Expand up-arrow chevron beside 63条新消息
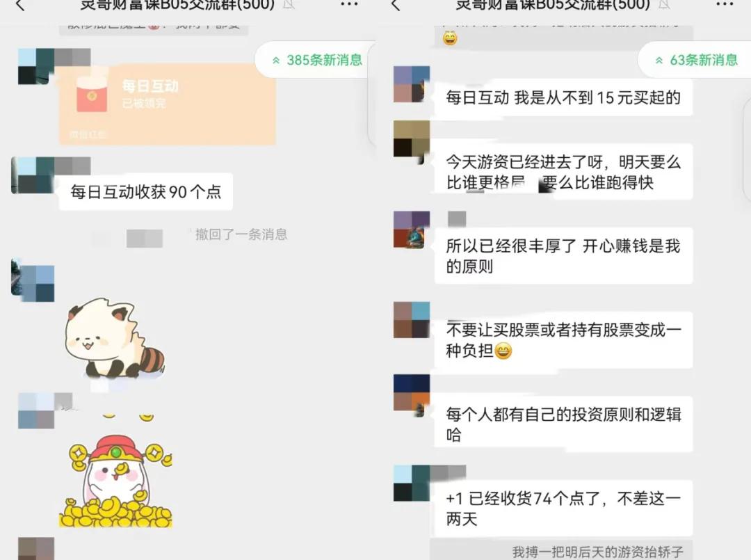This screenshot has width=751, height=560. point(659,61)
